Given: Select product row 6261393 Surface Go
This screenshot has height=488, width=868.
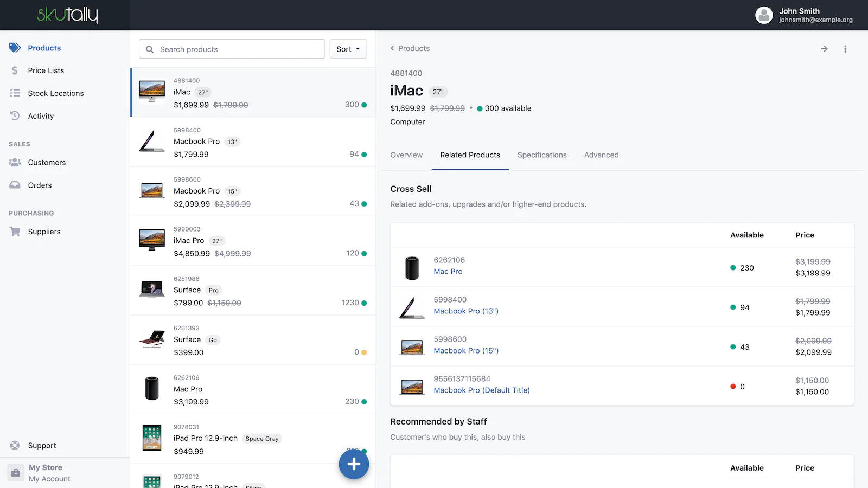Looking at the screenshot, I should [x=253, y=340].
